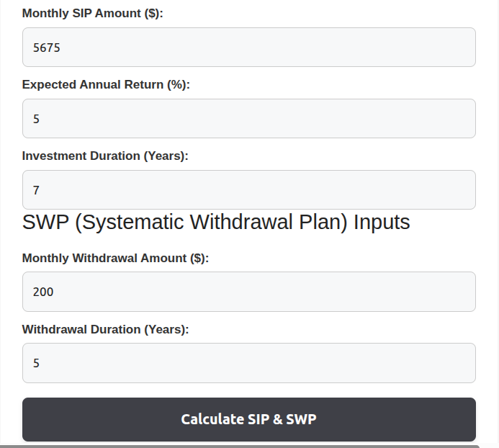499x448 pixels.
Task: Click the 5675 value in SIP field
Action: [46, 48]
